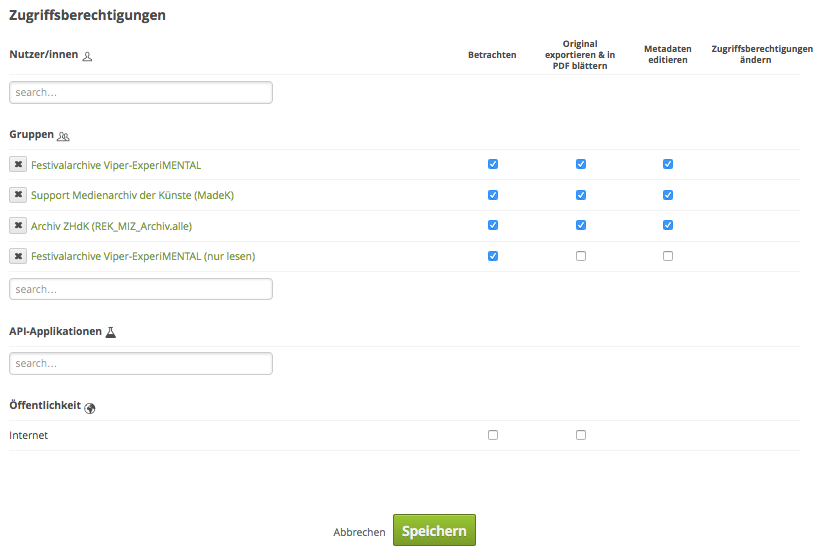Uncheck Betrachten for Archiv ZHdK group
Viewport: 823px width, 554px height.
click(493, 225)
